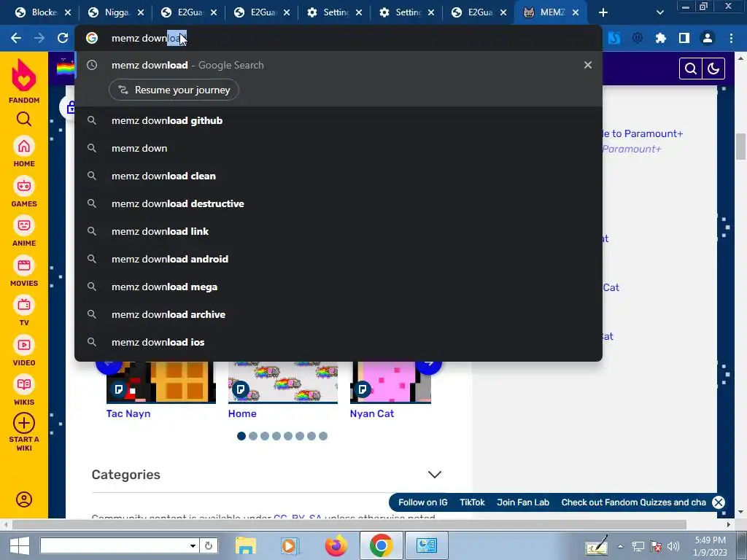This screenshot has height=560, width=747.
Task: Open the Fandom flame logo
Action: tap(24, 76)
